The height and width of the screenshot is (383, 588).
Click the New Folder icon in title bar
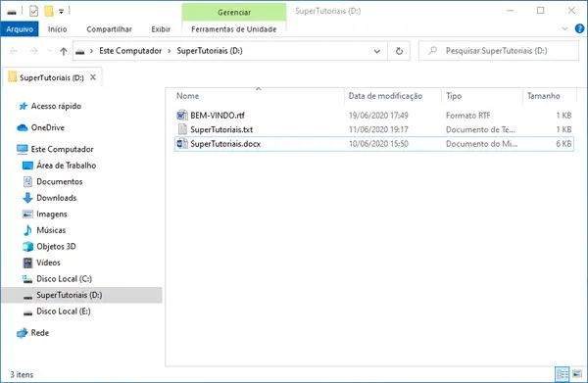pyautogui.click(x=49, y=11)
